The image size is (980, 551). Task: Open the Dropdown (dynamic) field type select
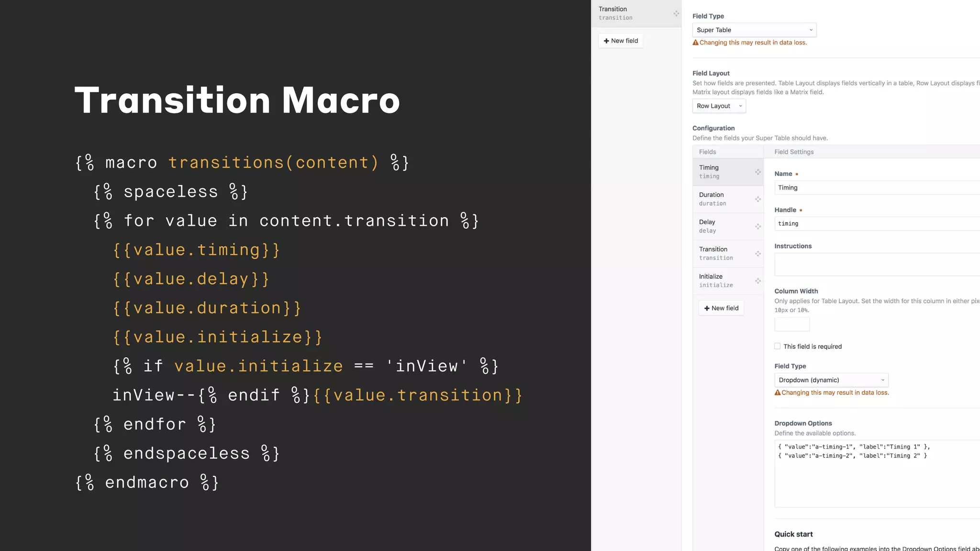pyautogui.click(x=831, y=380)
